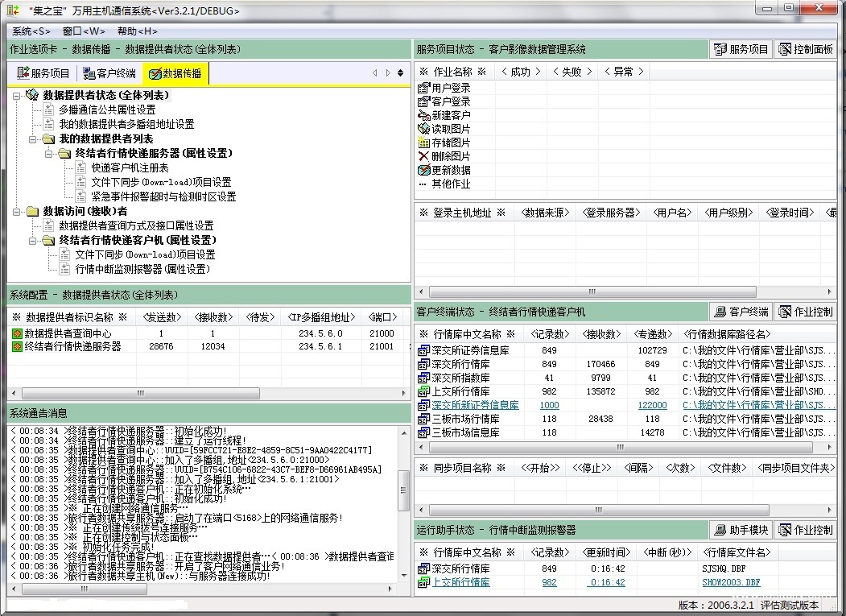Screen dimensions: 846x616
Task: Click the 更新数据 job icon
Action: pos(424,170)
